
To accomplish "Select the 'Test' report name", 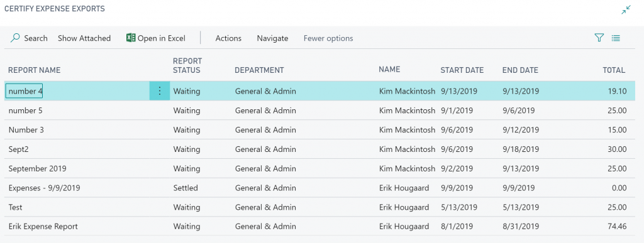I will pos(15,207).
